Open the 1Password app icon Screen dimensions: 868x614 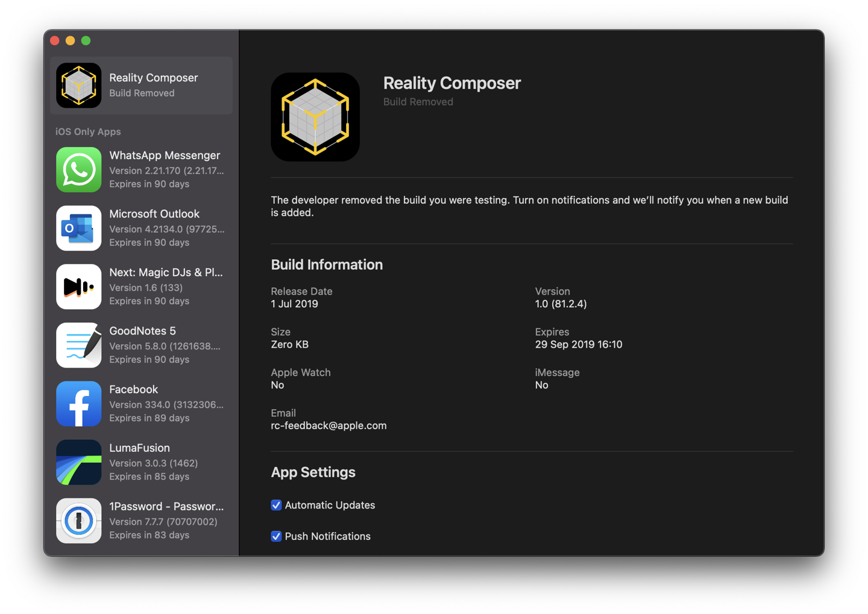click(x=78, y=521)
